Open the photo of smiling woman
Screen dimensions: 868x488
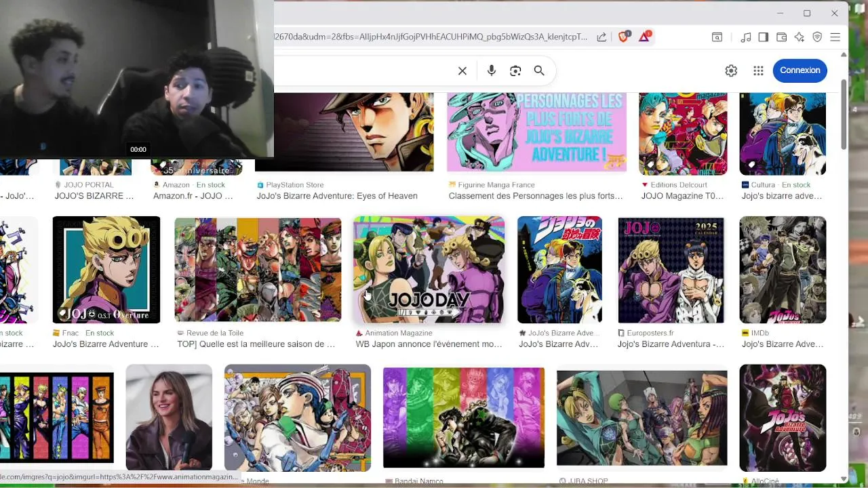coord(169,418)
